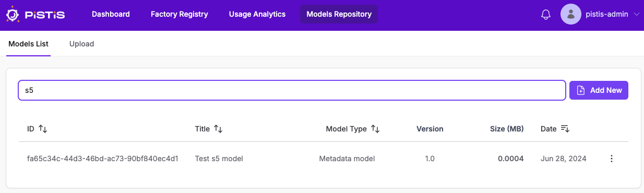Open row actions for Test s5 model
This screenshot has width=644, height=193.
[x=612, y=159]
